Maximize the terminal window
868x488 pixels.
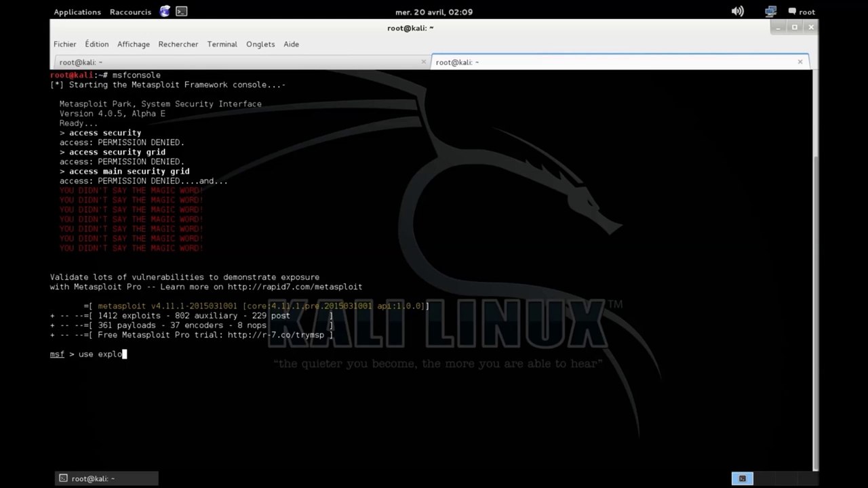(794, 27)
